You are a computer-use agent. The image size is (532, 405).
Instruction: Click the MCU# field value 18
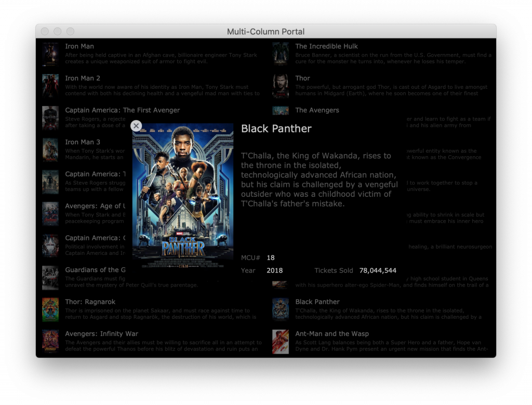click(271, 258)
